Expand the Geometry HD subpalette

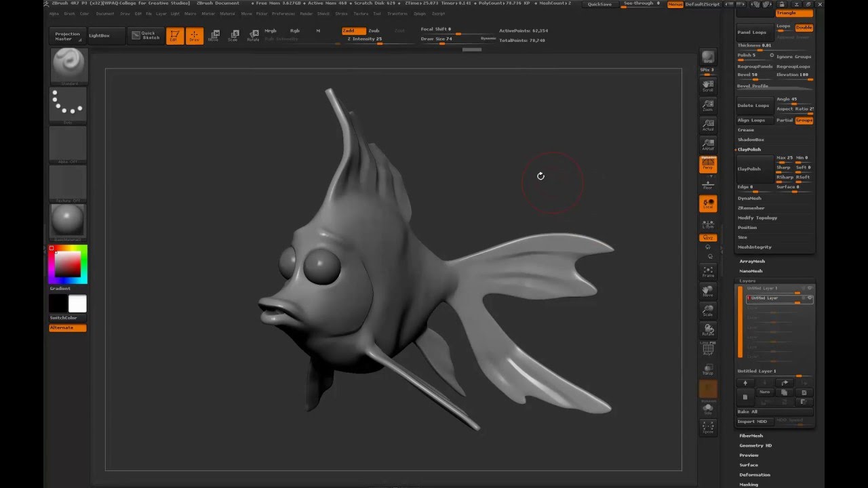(x=755, y=445)
